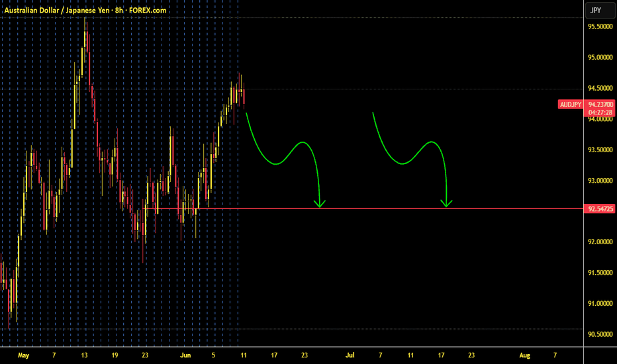This screenshot has width=617, height=364.
Task: Click the 92.00000 price axis label
Action: [600, 242]
